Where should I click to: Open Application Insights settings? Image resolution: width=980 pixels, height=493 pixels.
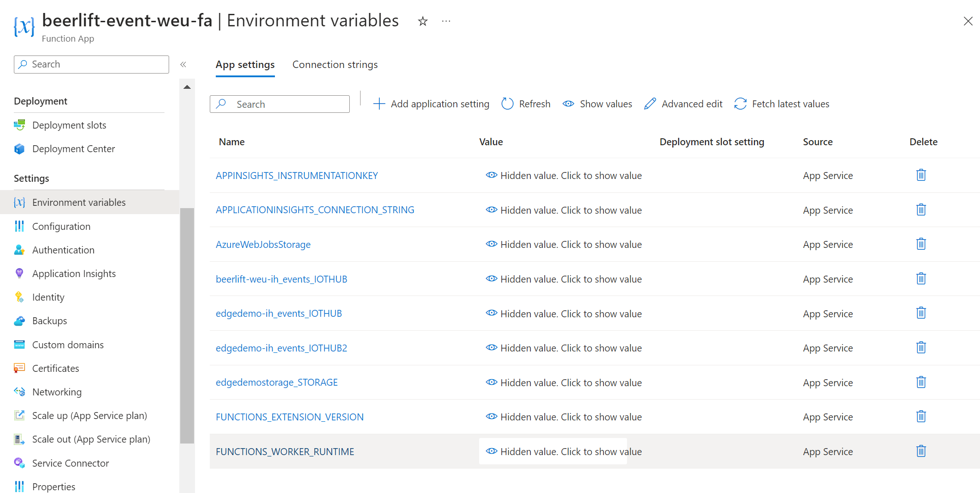74,273
